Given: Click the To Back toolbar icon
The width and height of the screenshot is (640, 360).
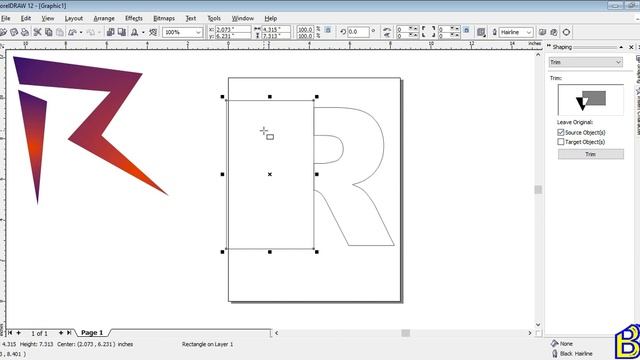Looking at the screenshot, I should point(554,32).
